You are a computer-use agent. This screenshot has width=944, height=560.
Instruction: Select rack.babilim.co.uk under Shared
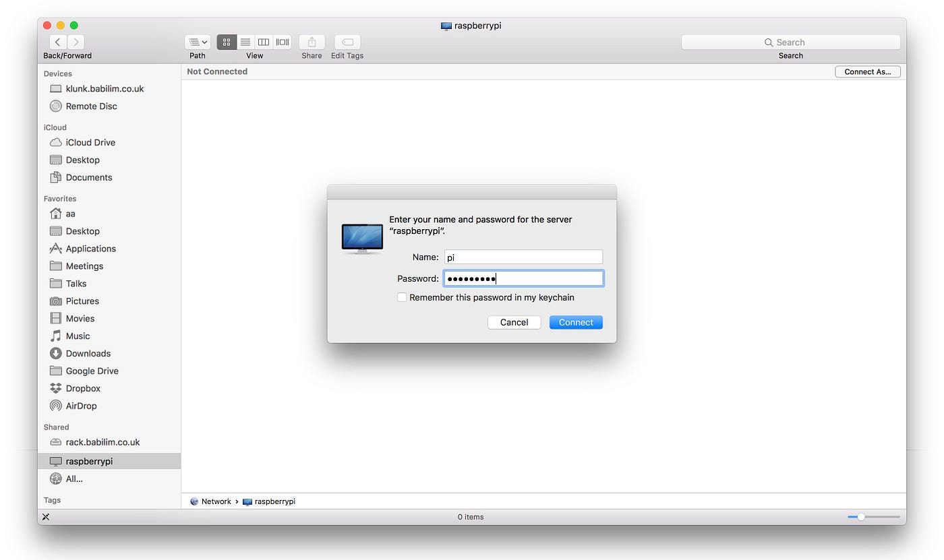(x=102, y=442)
